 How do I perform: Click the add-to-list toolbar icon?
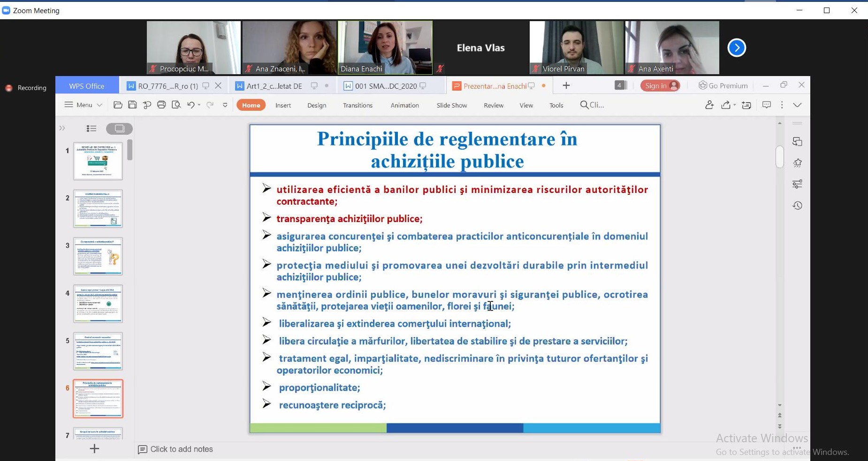(746, 105)
